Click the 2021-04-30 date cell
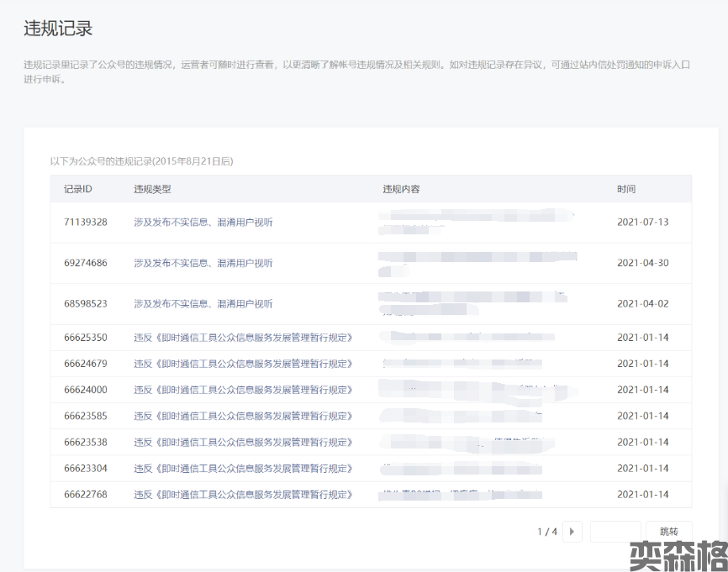 click(x=642, y=263)
